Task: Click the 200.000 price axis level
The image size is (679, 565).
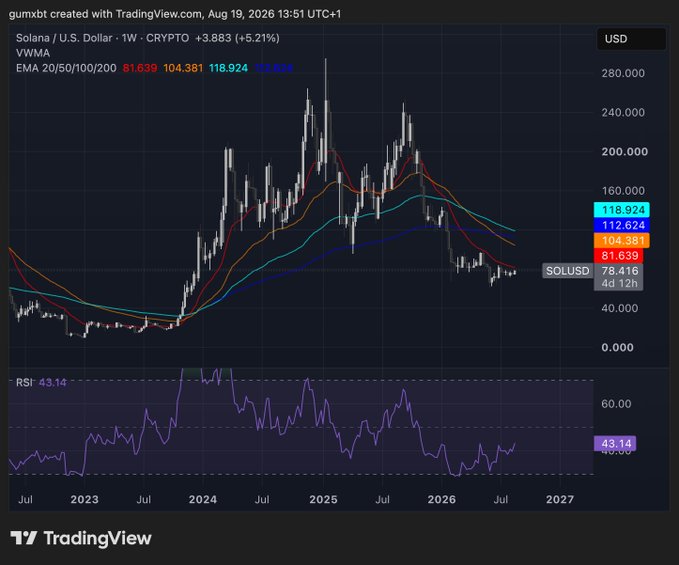Action: pyautogui.click(x=624, y=152)
